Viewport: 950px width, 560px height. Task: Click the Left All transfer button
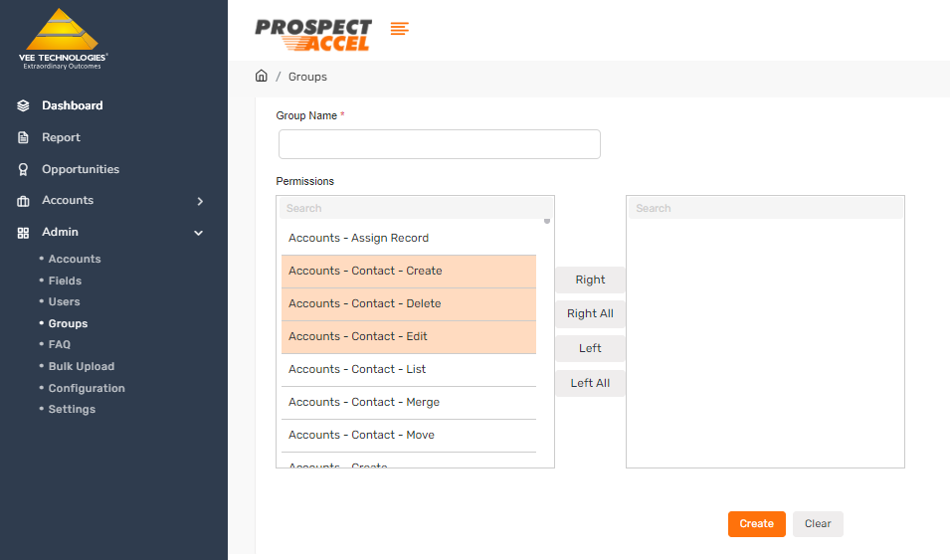[590, 383]
